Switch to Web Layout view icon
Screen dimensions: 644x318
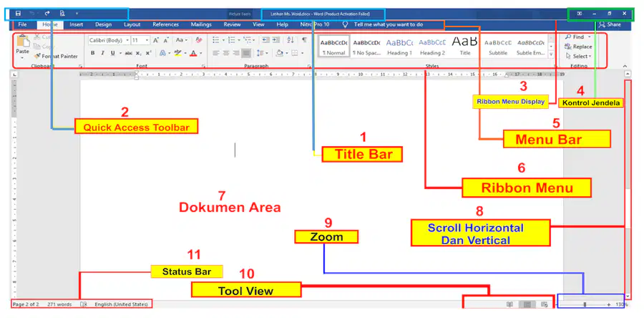point(545,305)
